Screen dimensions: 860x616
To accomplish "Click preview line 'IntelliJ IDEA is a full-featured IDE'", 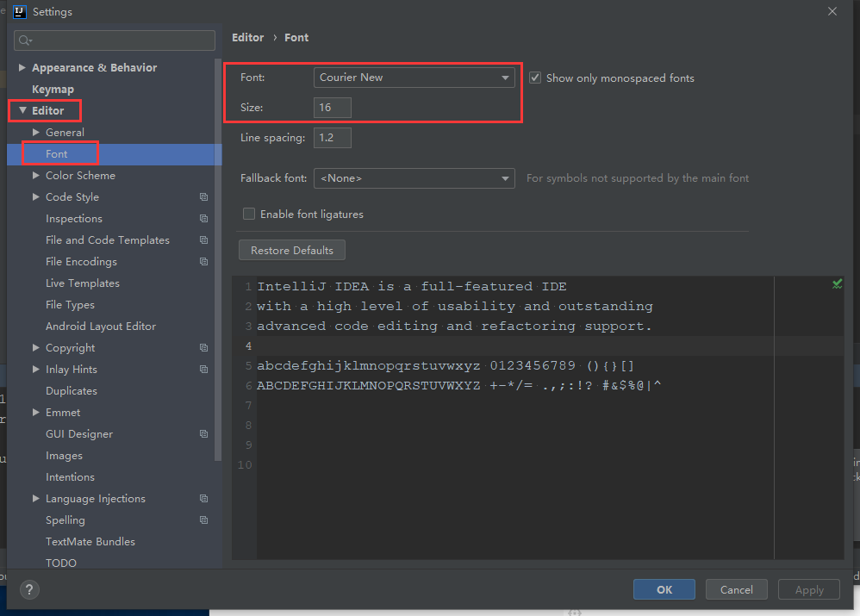I will (412, 286).
